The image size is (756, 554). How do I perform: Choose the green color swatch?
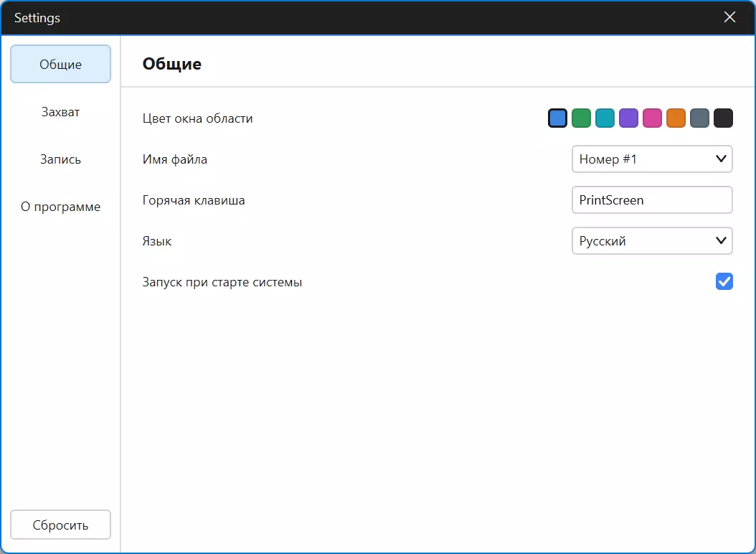click(581, 118)
